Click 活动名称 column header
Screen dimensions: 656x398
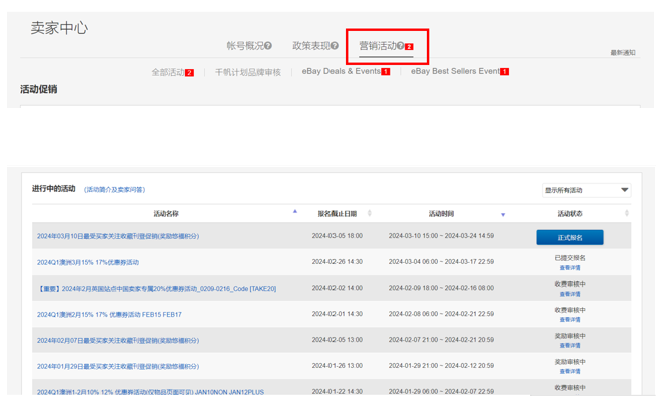[166, 214]
